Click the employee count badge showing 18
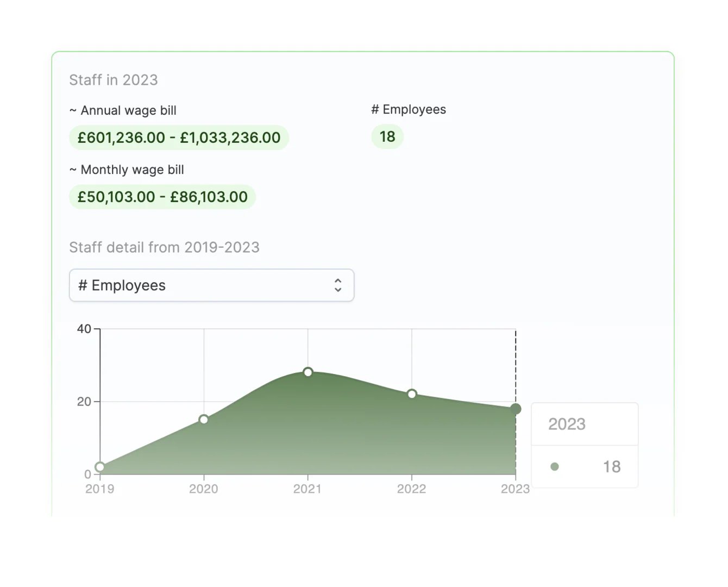The width and height of the screenshot is (728, 587). point(387,136)
